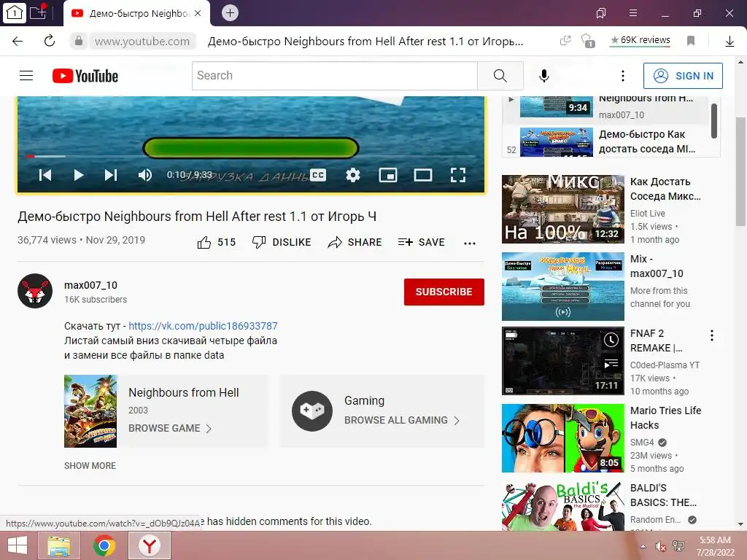Skip to the previous video
The height and width of the screenshot is (560, 747).
point(45,175)
